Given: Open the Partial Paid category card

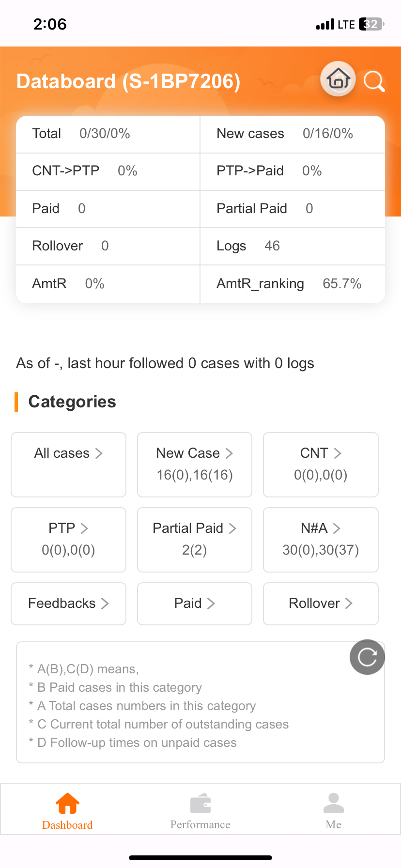Looking at the screenshot, I should pos(195,540).
